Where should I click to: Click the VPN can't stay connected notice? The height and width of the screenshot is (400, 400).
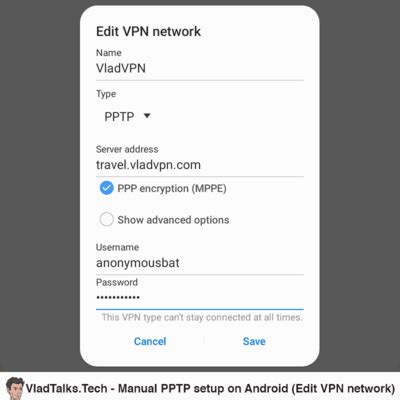point(202,317)
